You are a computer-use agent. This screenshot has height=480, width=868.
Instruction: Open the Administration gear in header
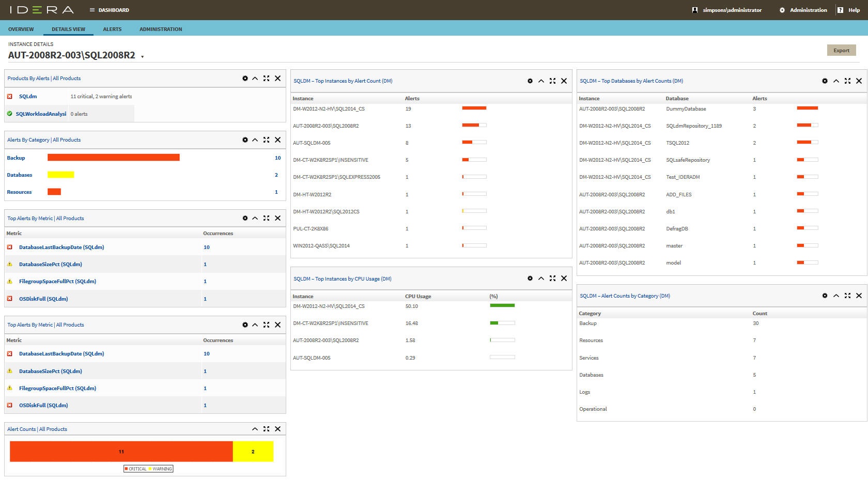[782, 10]
